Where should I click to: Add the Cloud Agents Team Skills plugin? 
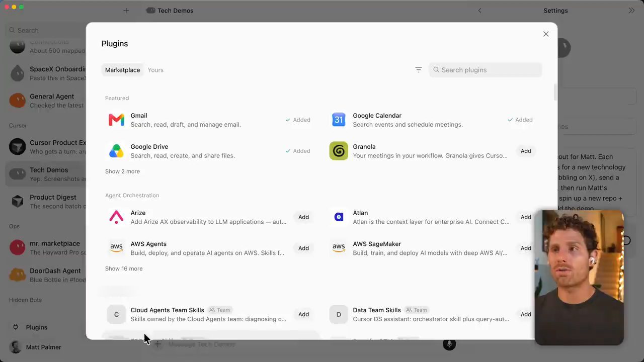(x=303, y=314)
